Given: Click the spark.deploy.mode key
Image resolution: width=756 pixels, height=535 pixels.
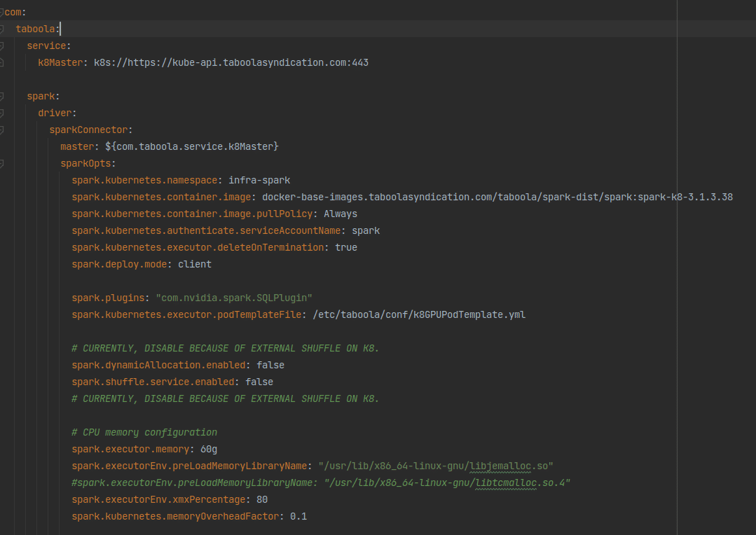Looking at the screenshot, I should coord(120,264).
